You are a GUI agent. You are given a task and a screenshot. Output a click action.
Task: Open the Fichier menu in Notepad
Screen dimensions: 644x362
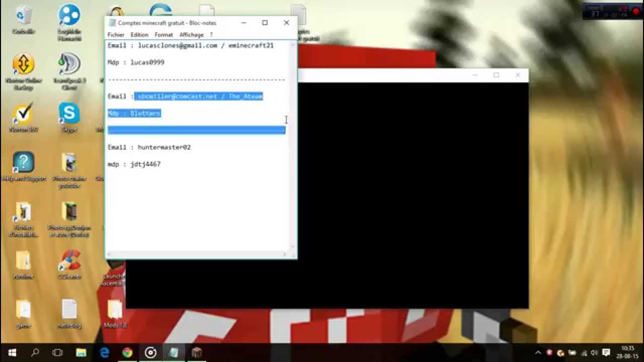(116, 35)
